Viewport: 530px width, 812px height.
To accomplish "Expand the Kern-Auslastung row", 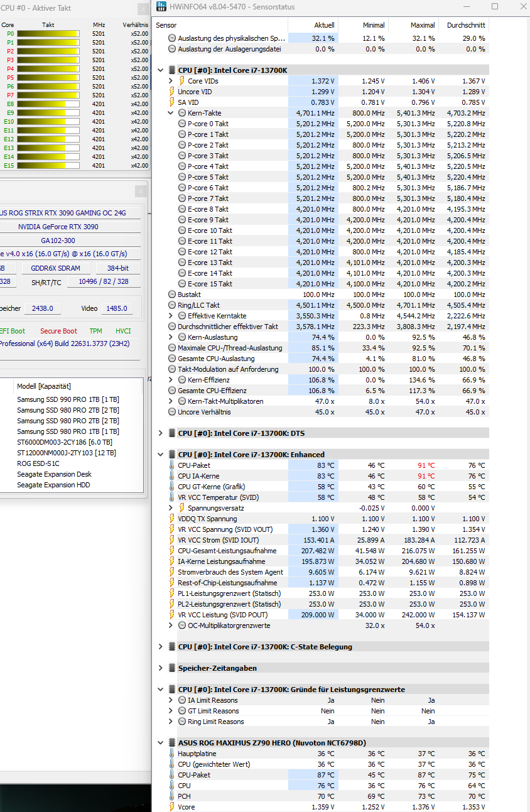I will pos(171,337).
